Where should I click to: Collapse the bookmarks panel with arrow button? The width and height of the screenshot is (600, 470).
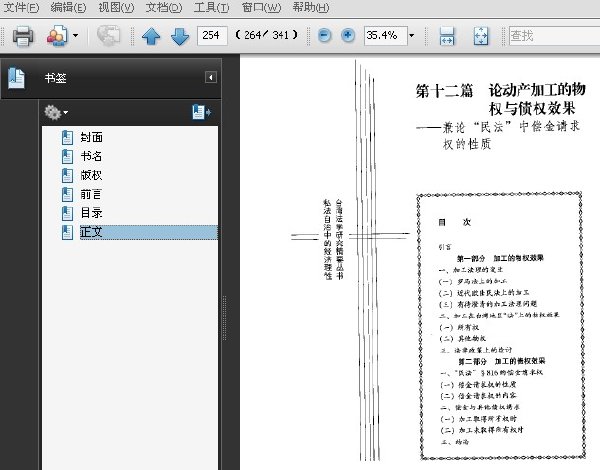pyautogui.click(x=211, y=78)
